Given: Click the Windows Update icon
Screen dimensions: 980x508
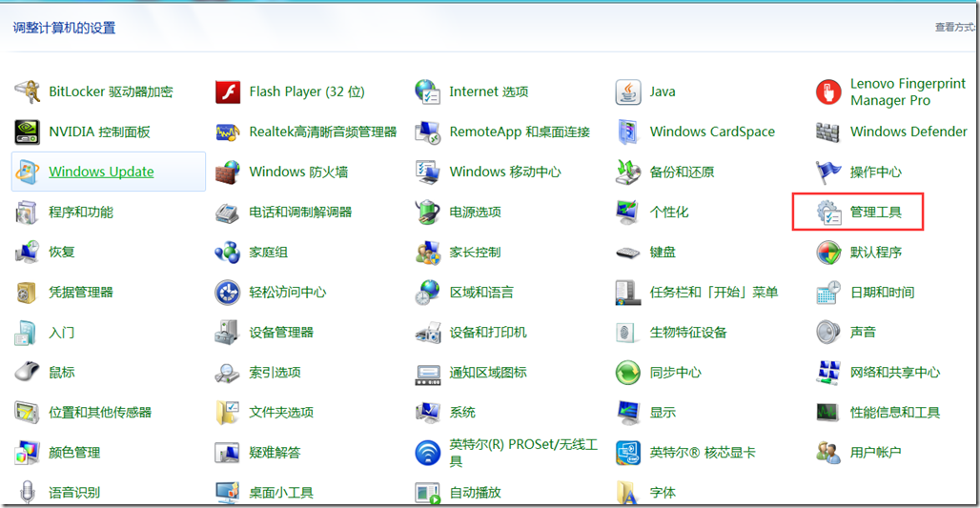Looking at the screenshot, I should click(x=27, y=172).
